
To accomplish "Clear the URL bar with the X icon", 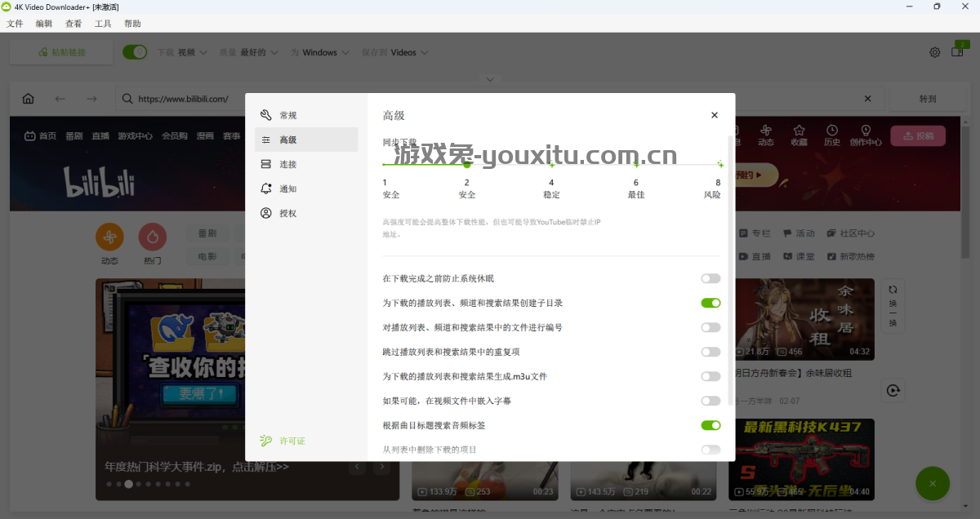I will (x=867, y=99).
